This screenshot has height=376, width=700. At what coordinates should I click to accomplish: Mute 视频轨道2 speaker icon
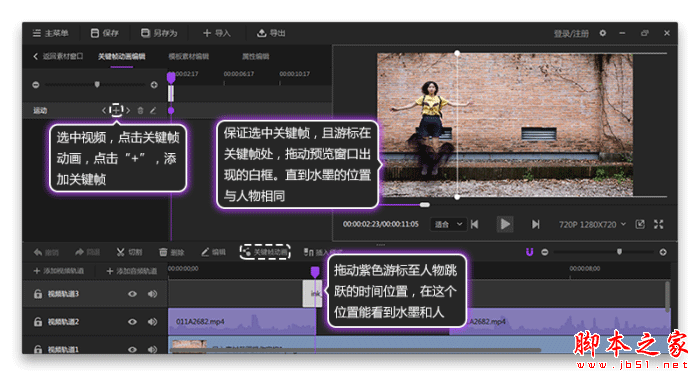tap(152, 322)
